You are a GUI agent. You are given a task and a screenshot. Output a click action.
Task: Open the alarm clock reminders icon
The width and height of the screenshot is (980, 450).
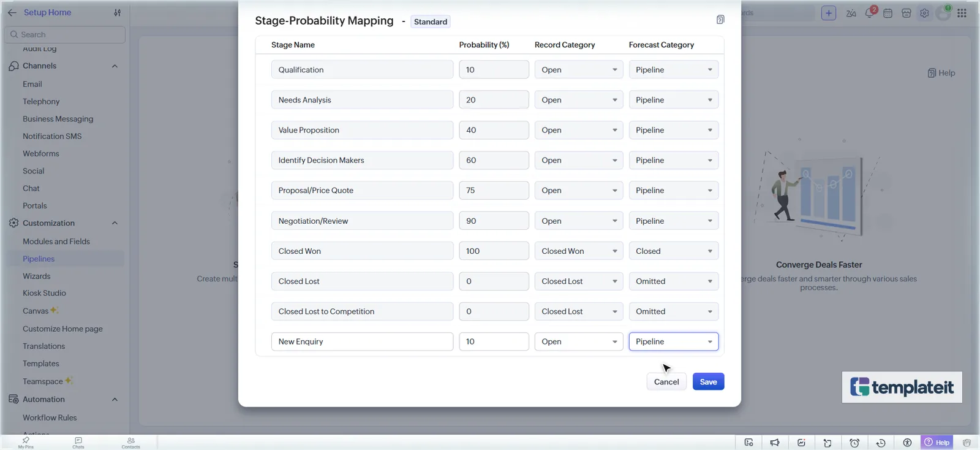pos(854,443)
